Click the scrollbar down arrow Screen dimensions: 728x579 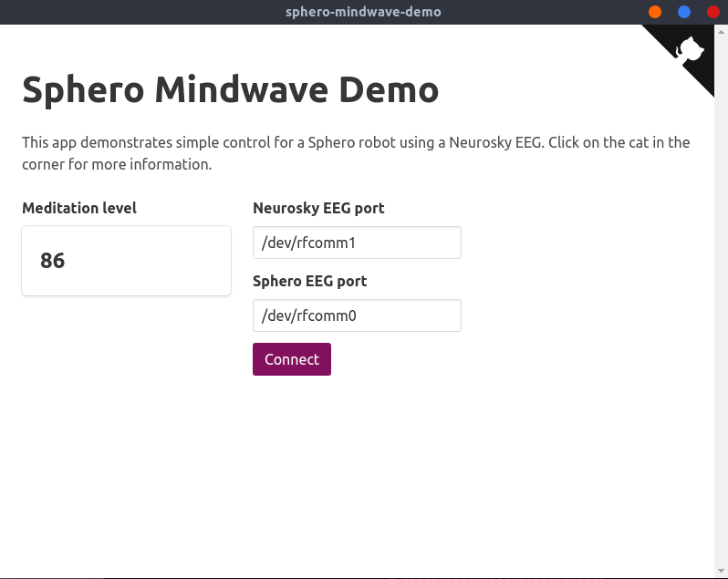pyautogui.click(x=721, y=571)
